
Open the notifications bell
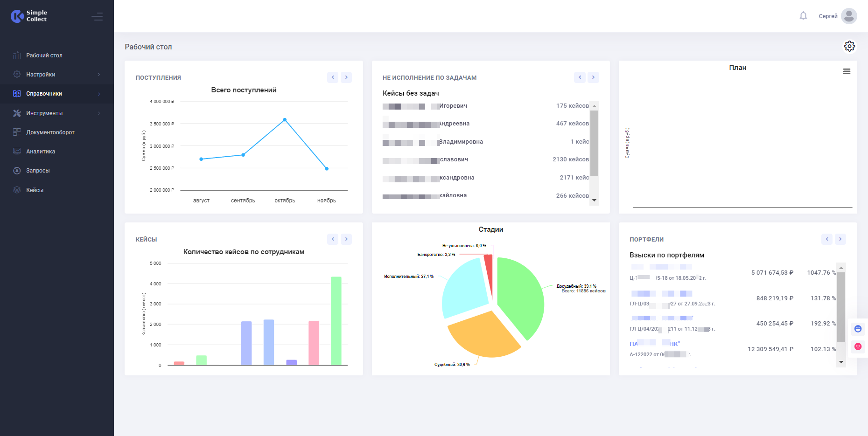pyautogui.click(x=803, y=16)
